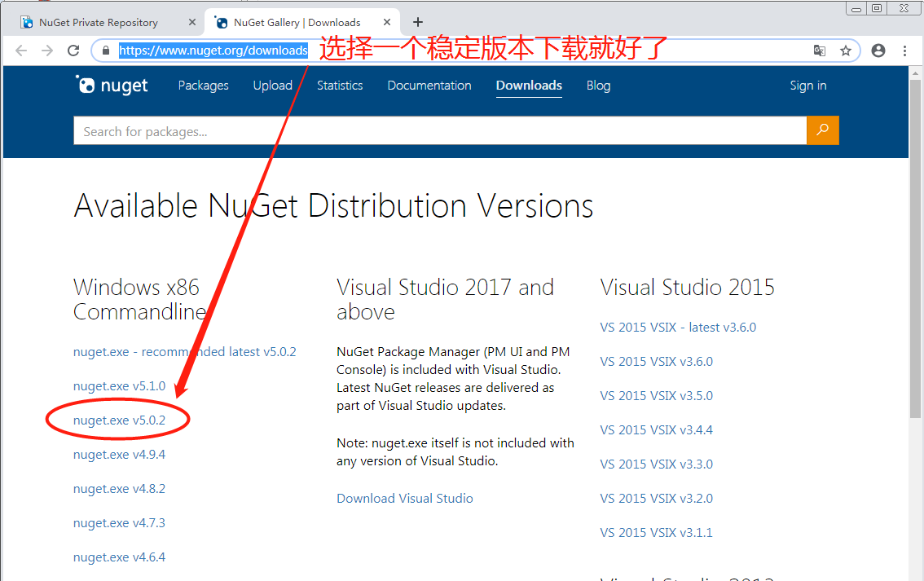Viewport: 924px width, 581px height.
Task: Open VS 2015 VSIX v3.4.4 link
Action: coord(657,429)
